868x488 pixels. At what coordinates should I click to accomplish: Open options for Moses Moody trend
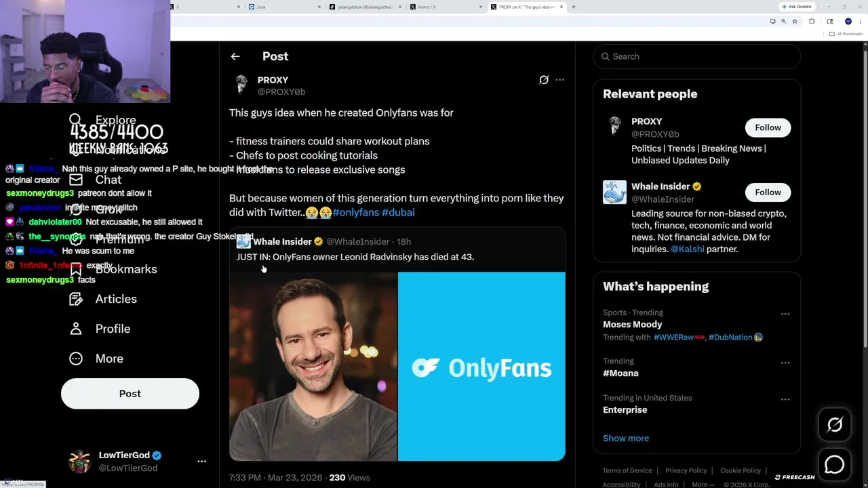(785, 314)
